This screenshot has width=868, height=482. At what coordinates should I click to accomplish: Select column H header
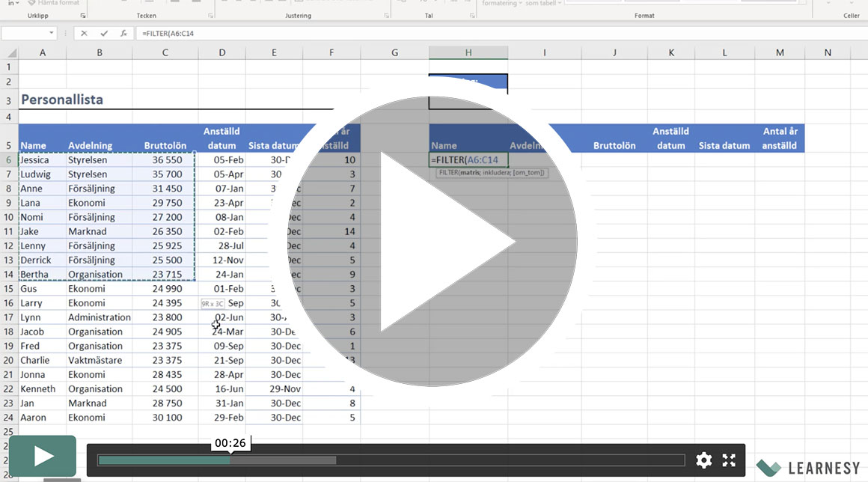pyautogui.click(x=468, y=52)
